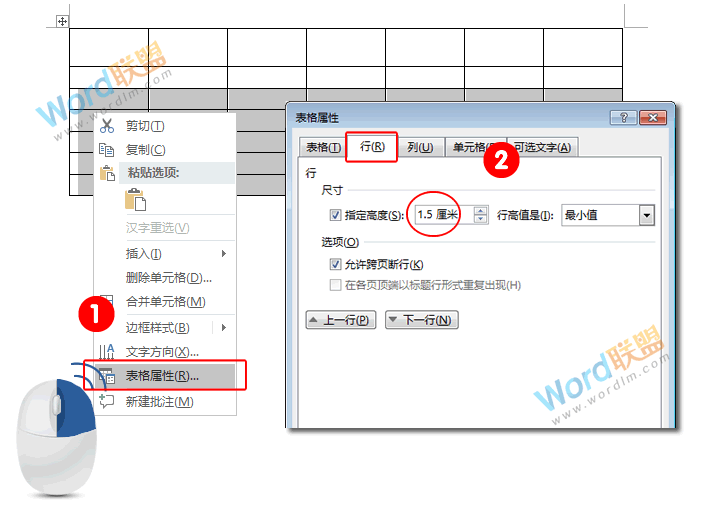
Task: Close the 表格属性 dialog
Action: [653, 118]
